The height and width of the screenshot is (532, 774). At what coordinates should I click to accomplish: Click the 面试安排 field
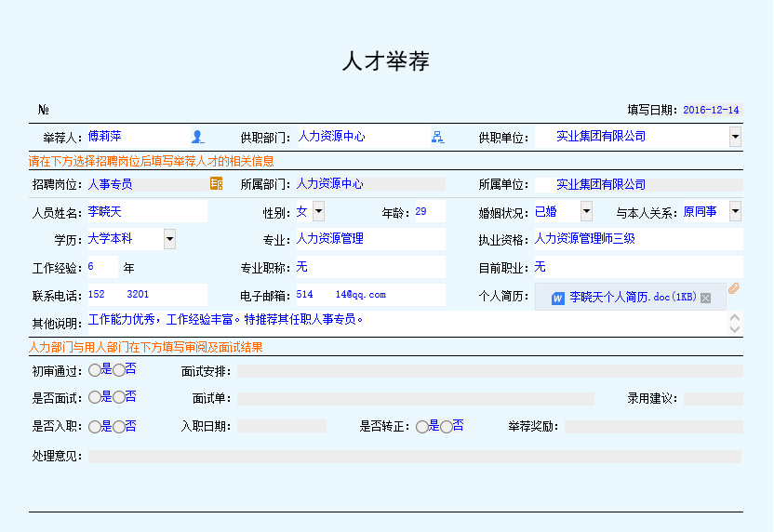[489, 371]
